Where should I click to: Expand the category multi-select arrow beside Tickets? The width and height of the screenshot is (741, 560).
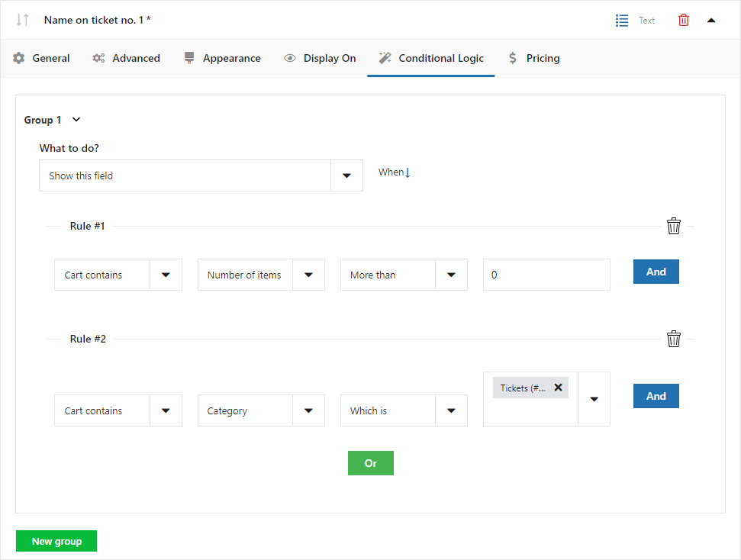click(594, 399)
